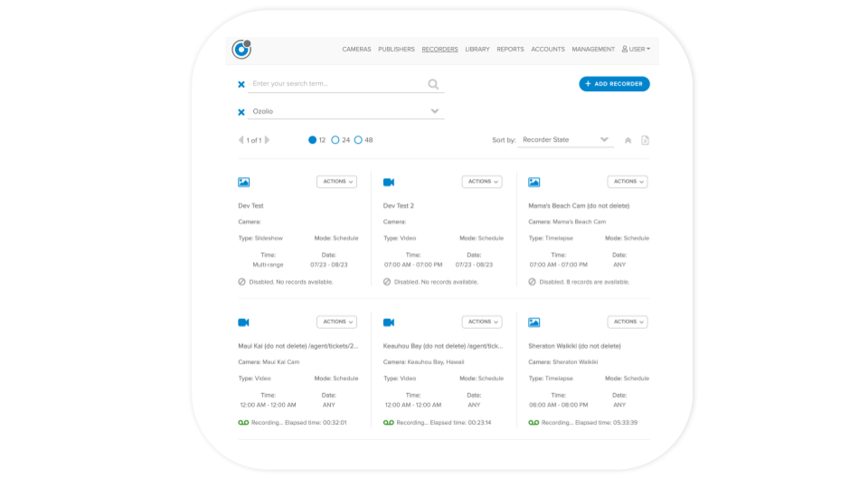Expand the Actions menu for Mama's Beach Cam
The image size is (868, 488).
click(x=627, y=182)
